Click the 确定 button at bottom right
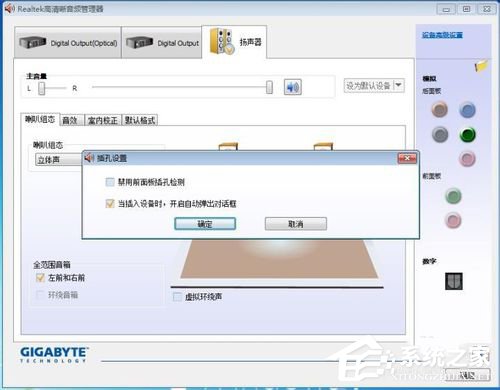This screenshot has width=500, height=390. click(x=468, y=375)
